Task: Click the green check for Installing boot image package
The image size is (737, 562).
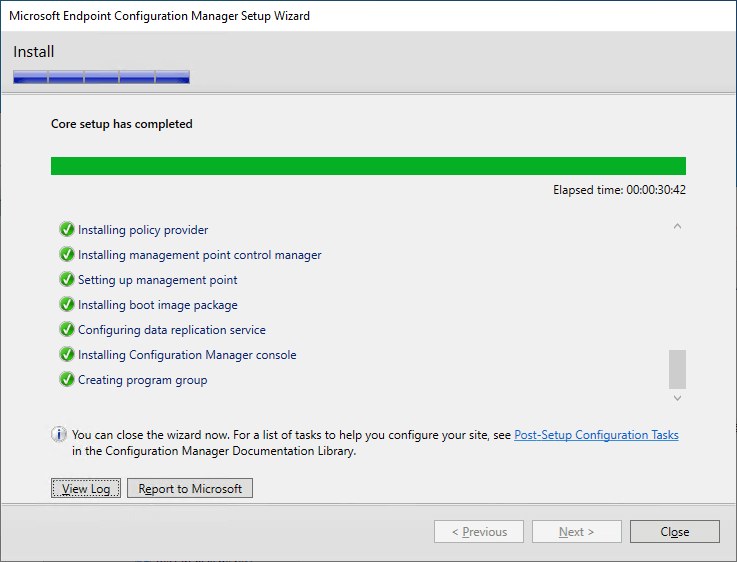Action: point(67,304)
